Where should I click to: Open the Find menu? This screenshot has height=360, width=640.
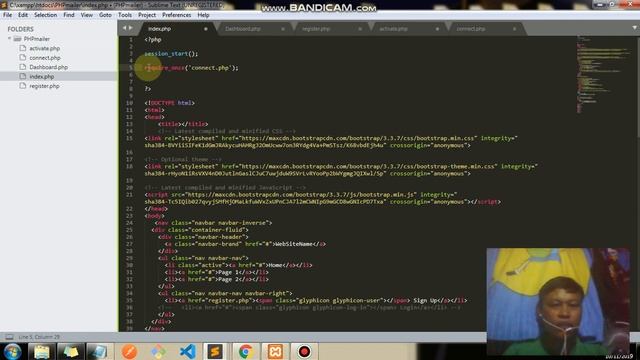69,15
